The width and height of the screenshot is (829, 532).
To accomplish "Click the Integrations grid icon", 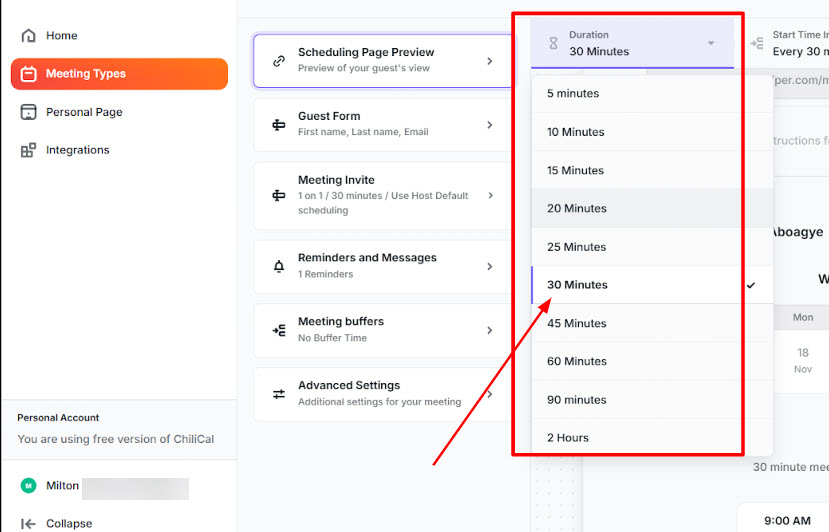I will pyautogui.click(x=28, y=150).
